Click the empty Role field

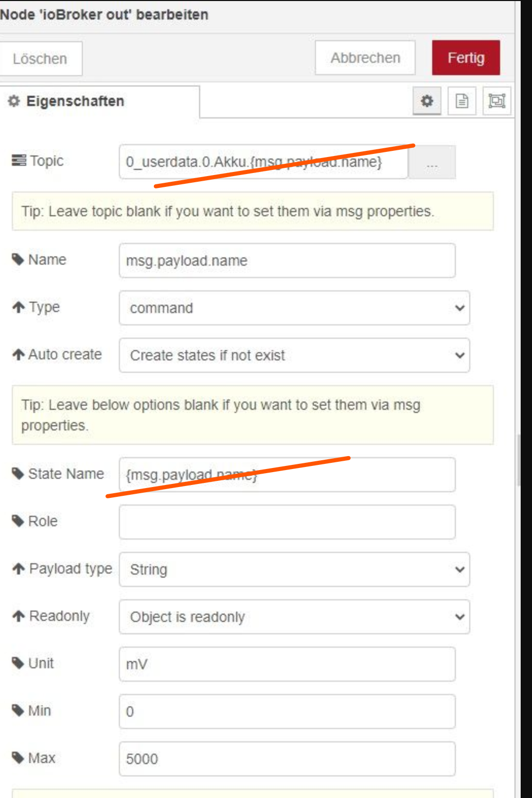(x=287, y=522)
